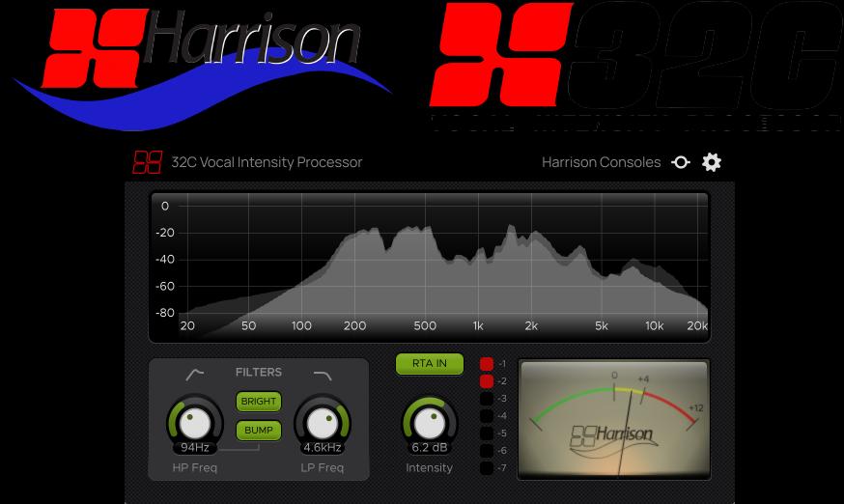Click the HP Freq knob
Image resolution: width=844 pixels, height=504 pixels.
pyautogui.click(x=195, y=420)
